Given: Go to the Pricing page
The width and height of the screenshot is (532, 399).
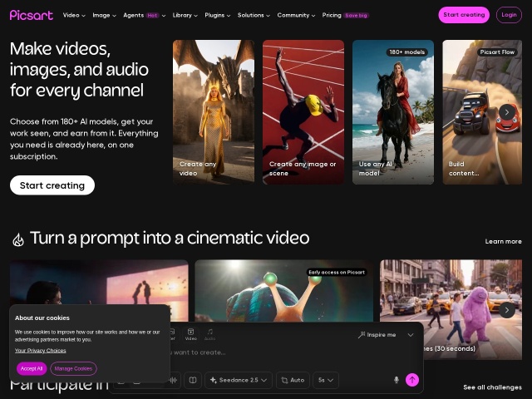Looking at the screenshot, I should (x=332, y=15).
